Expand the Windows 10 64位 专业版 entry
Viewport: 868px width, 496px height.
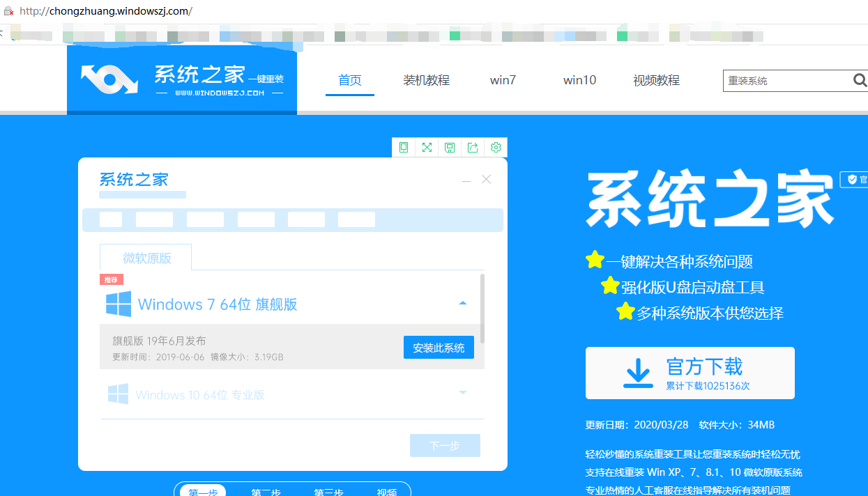pyautogui.click(x=462, y=393)
